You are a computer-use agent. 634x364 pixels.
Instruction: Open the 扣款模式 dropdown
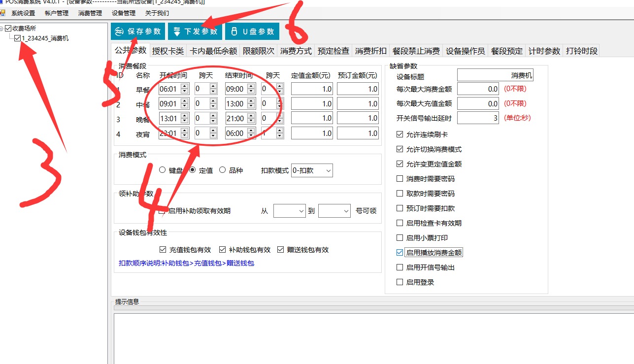312,170
